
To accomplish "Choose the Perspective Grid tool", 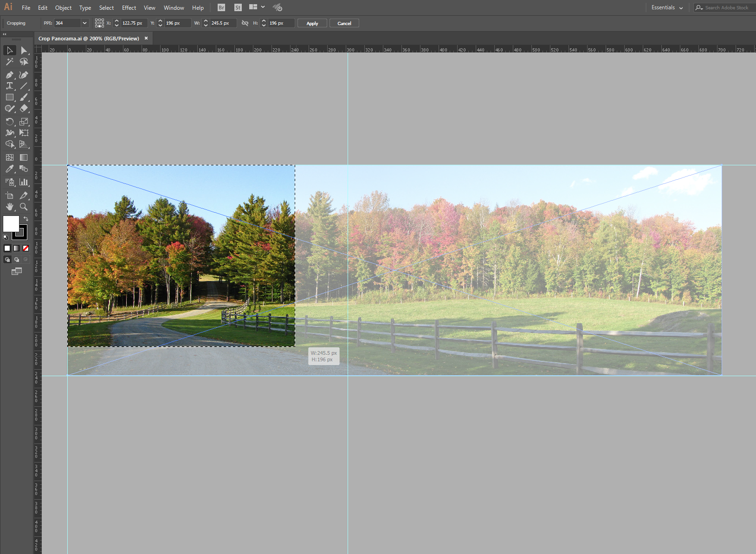I will pos(24,144).
